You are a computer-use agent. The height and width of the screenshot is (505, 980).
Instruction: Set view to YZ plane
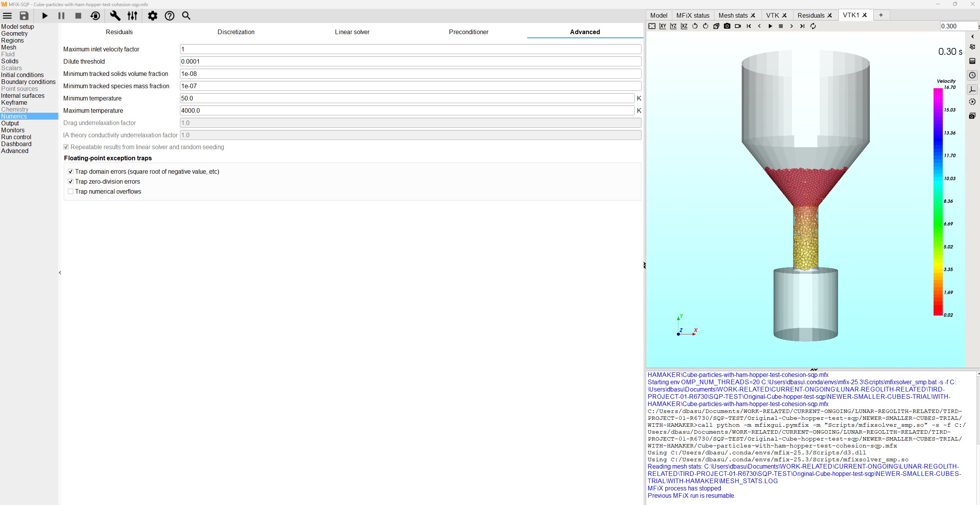673,26
